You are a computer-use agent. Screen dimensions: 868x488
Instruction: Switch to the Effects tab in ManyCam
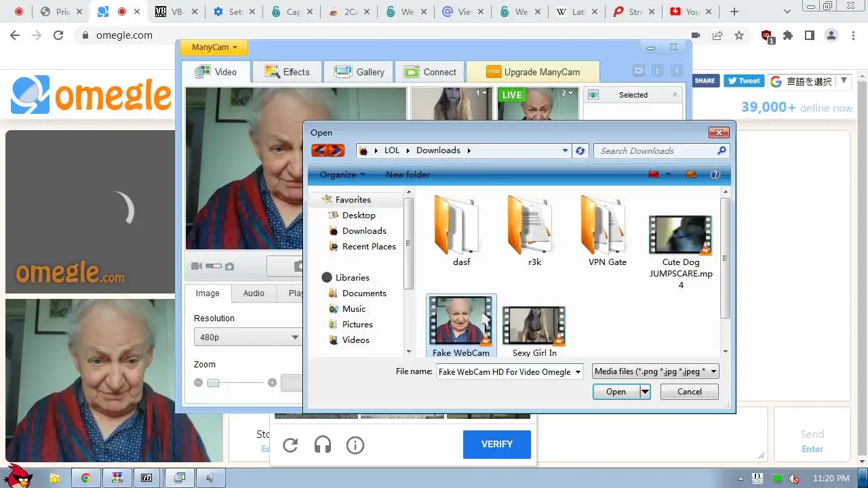(287, 72)
